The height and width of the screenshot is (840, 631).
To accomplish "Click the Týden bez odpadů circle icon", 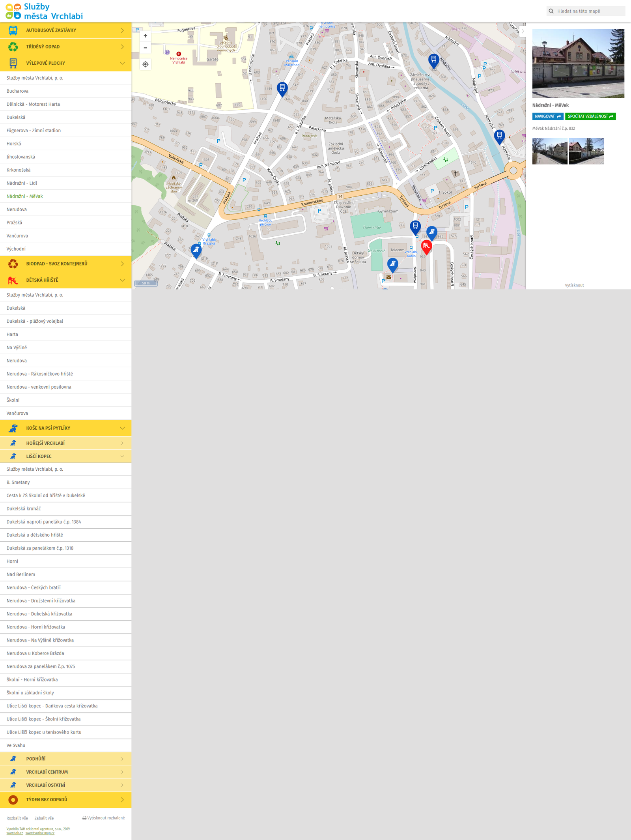I will tap(13, 800).
